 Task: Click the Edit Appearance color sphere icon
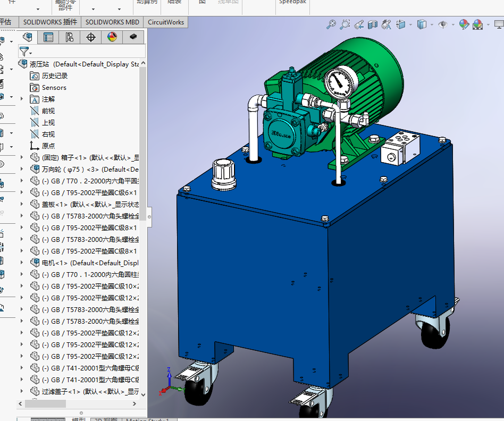464,24
